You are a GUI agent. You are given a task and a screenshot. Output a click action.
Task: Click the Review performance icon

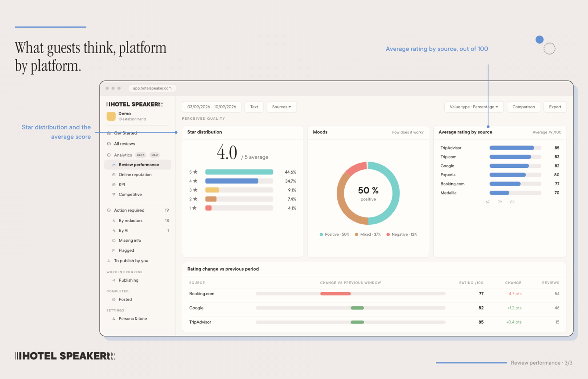coord(114,165)
